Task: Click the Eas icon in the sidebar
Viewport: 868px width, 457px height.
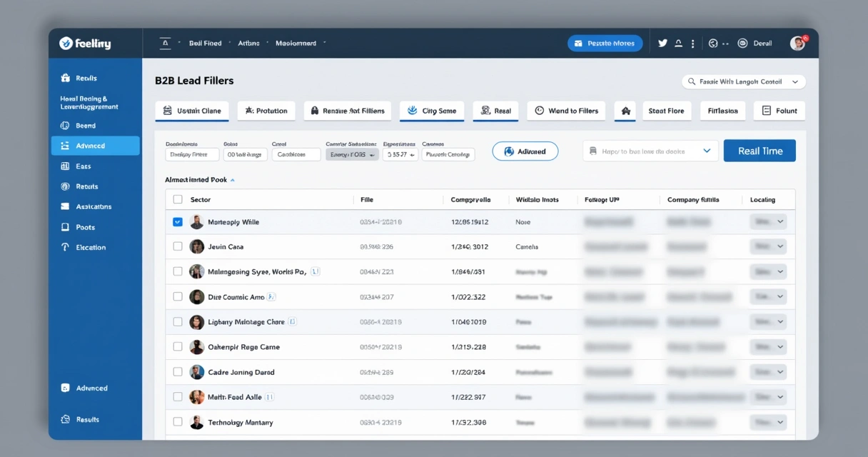Action: point(66,166)
